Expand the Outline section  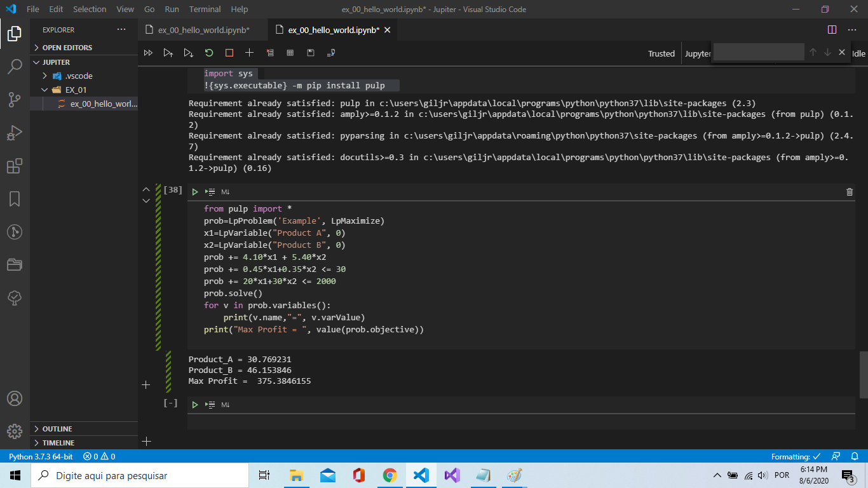(x=84, y=429)
